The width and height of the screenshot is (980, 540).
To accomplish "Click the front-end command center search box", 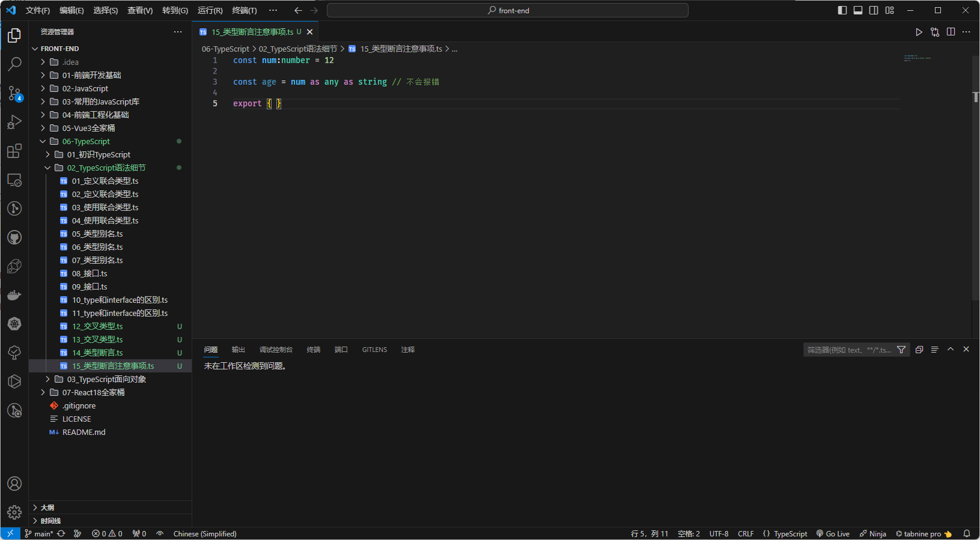I will pos(508,10).
